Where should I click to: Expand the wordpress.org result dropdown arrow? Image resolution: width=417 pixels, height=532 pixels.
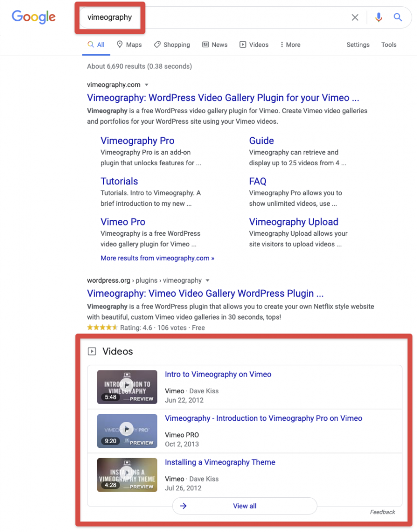(207, 280)
